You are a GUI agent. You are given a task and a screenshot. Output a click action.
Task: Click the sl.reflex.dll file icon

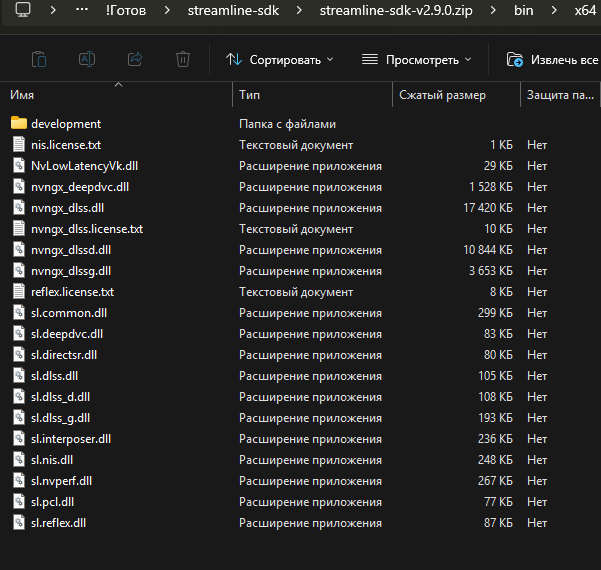click(x=18, y=523)
